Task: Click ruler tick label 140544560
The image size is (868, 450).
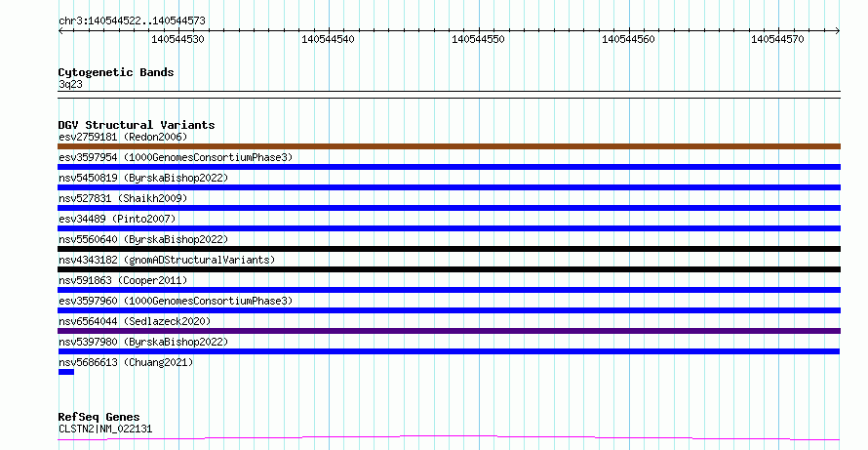Action: [628, 39]
